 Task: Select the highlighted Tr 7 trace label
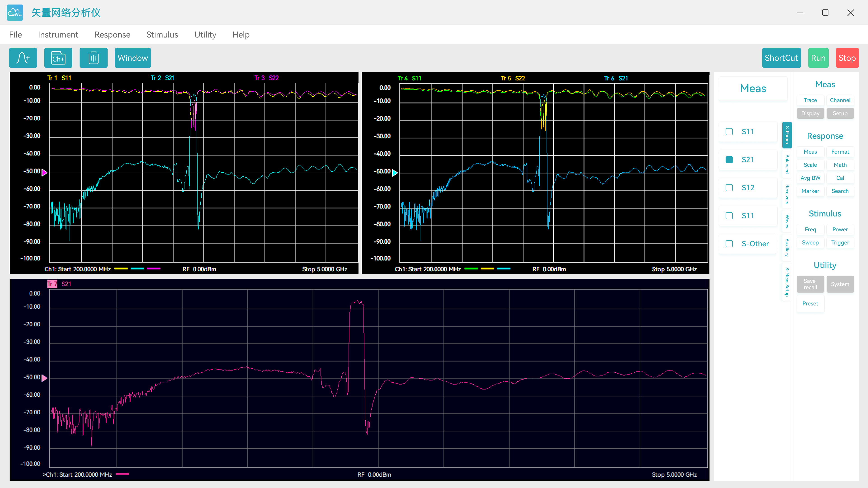point(52,284)
